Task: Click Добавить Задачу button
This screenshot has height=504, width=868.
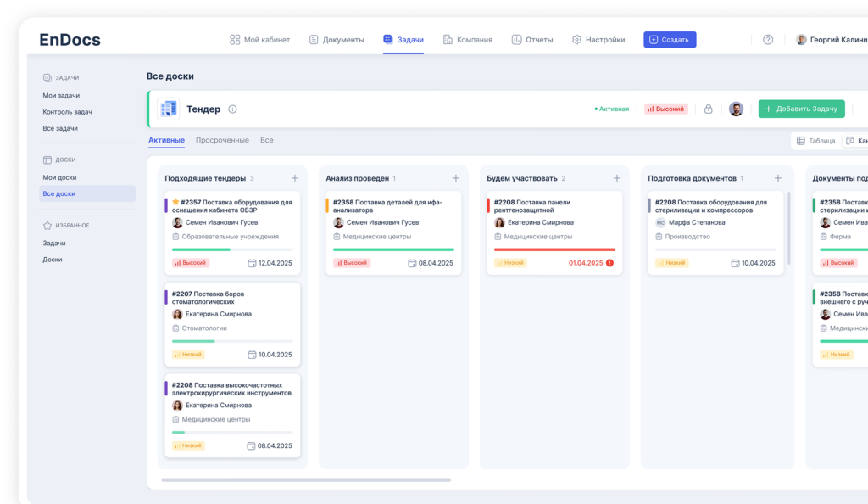Action: pos(802,109)
